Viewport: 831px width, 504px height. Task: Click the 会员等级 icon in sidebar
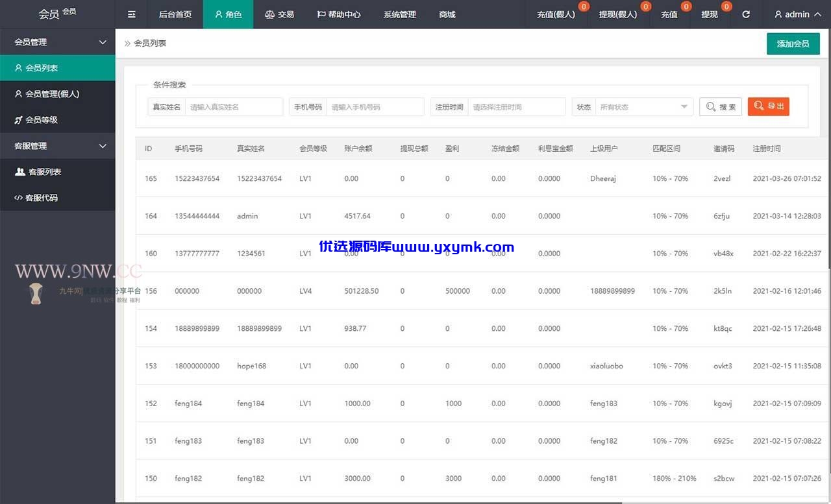pos(18,120)
